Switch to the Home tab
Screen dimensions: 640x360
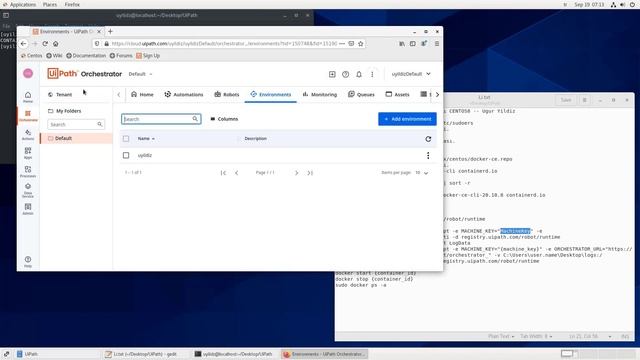pyautogui.click(x=142, y=94)
